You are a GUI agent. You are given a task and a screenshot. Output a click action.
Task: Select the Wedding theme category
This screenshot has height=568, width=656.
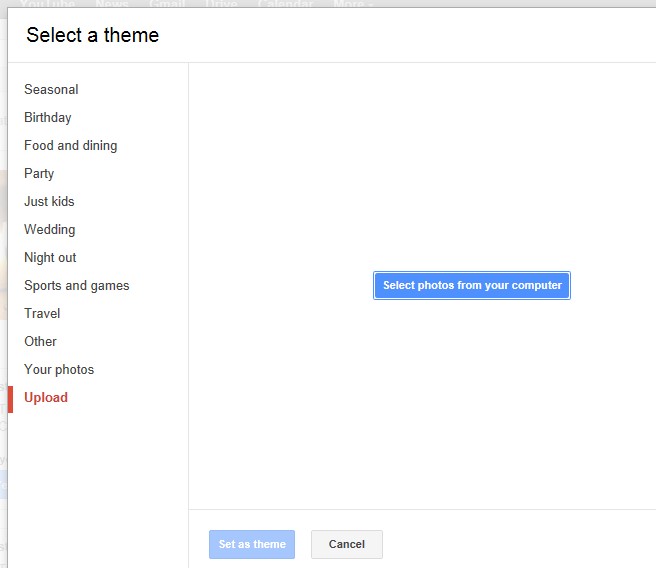click(49, 229)
